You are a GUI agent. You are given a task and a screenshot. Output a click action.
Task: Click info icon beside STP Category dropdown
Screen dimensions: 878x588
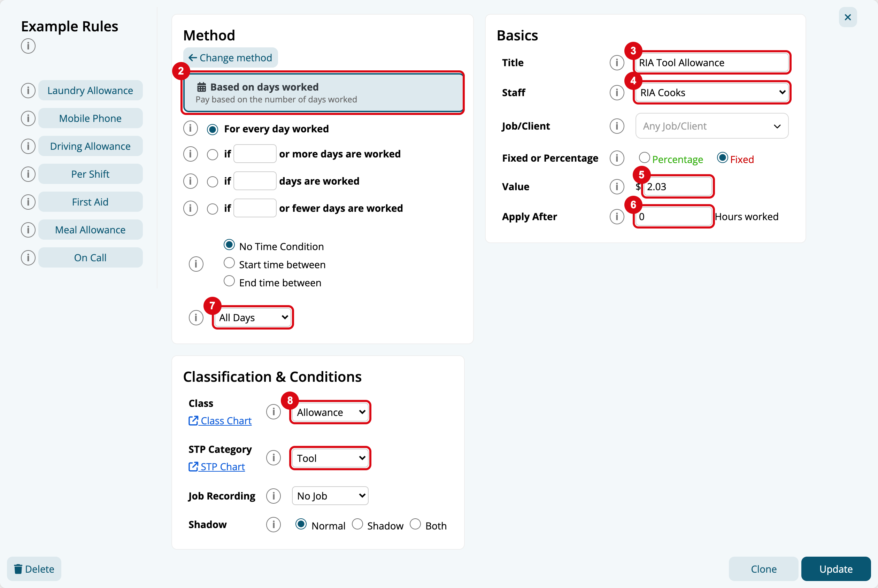[274, 458]
